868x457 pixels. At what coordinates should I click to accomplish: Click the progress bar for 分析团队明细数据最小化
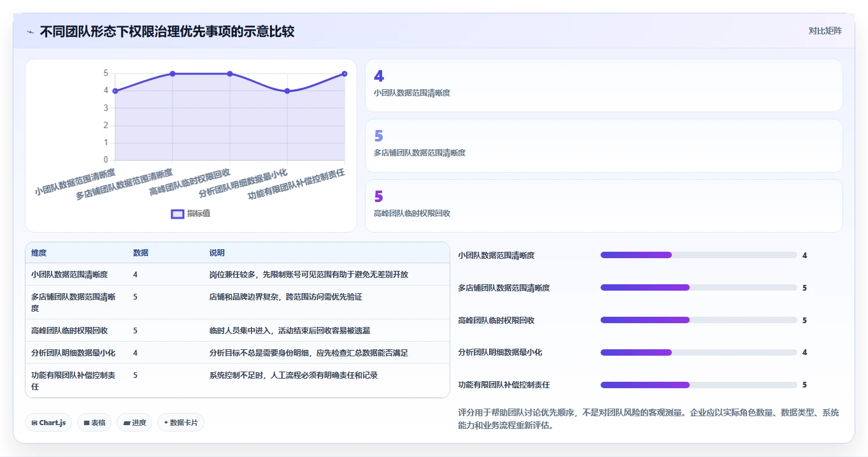(699, 352)
